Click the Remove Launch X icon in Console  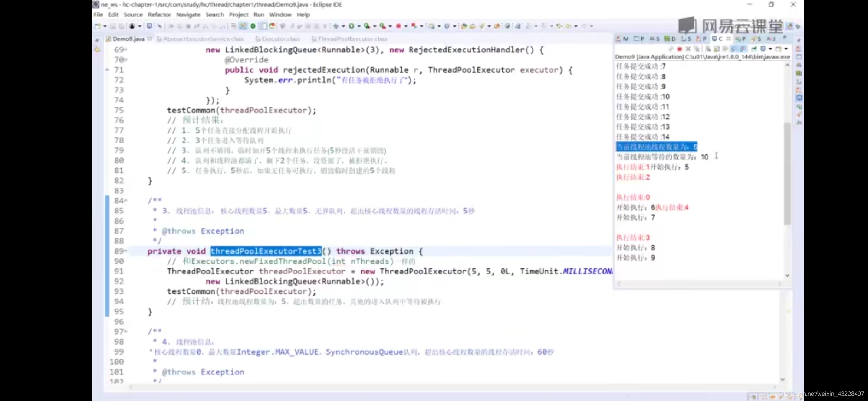click(x=688, y=49)
